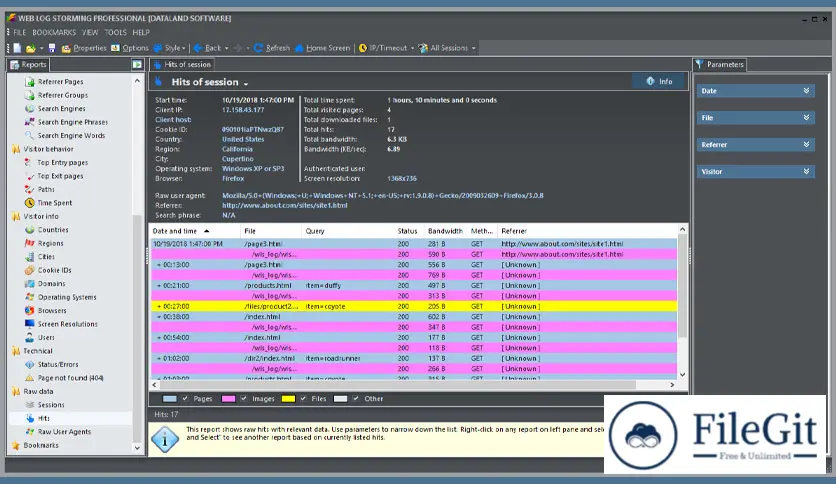Click the Regions flag icon
This screenshot has height=484, width=836.
[30, 243]
